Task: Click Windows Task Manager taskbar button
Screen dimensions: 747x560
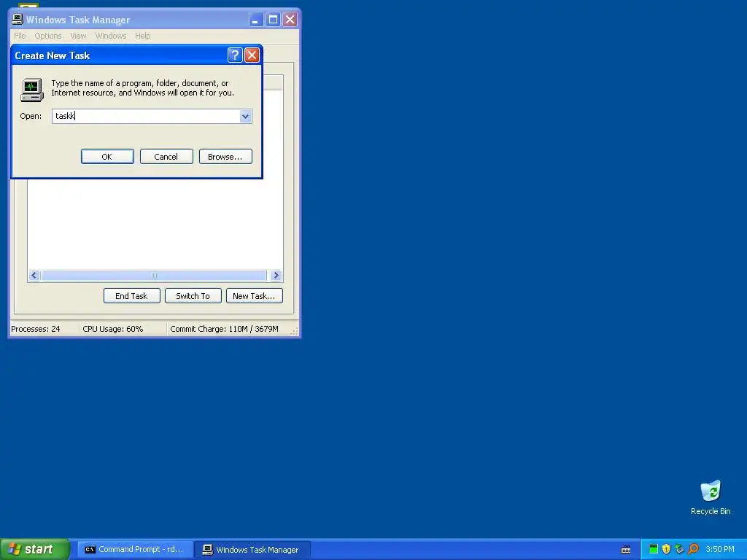Action: click(252, 550)
